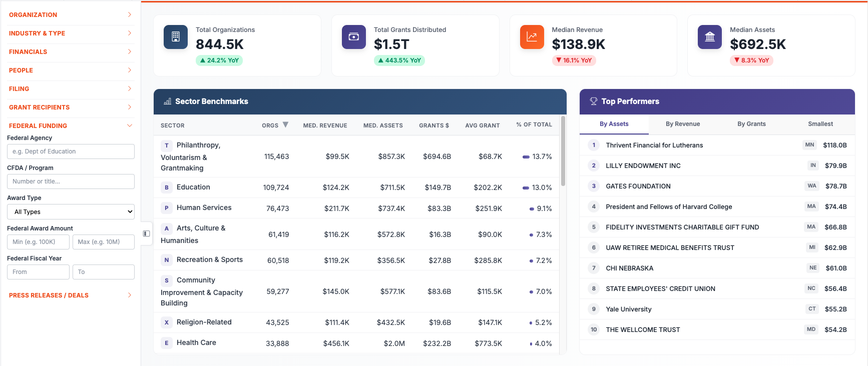Click the Median Revenue chart icon
Screen dimensions: 868x366
point(532,37)
